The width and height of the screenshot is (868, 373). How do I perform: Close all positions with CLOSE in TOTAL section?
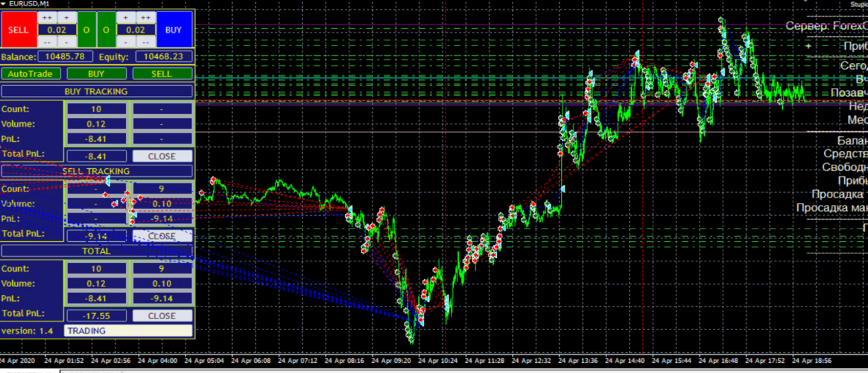coord(161,316)
